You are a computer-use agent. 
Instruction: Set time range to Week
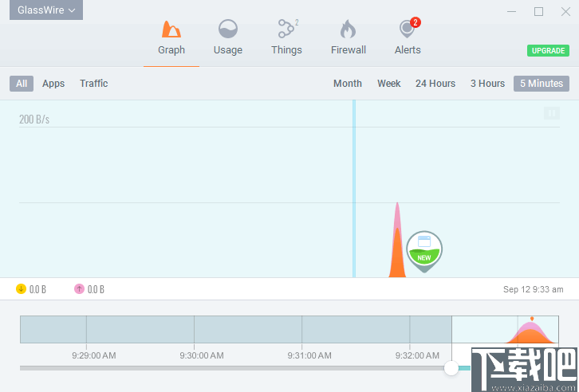pos(389,84)
